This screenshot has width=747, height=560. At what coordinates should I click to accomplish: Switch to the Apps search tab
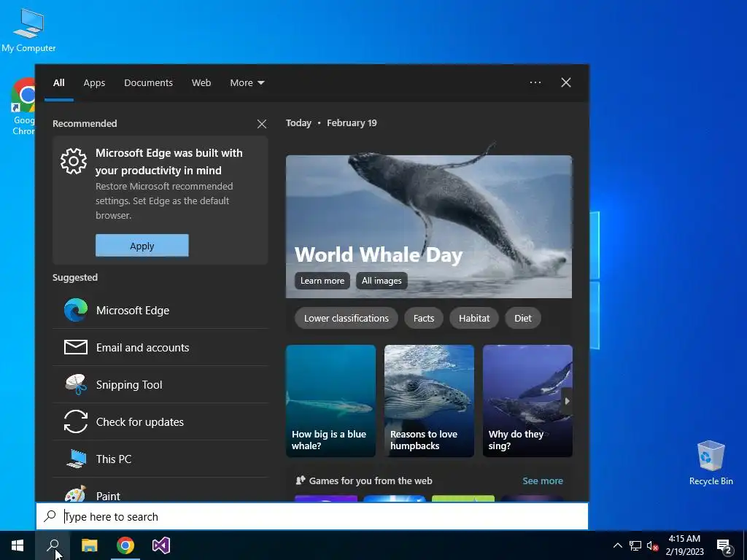(x=94, y=83)
